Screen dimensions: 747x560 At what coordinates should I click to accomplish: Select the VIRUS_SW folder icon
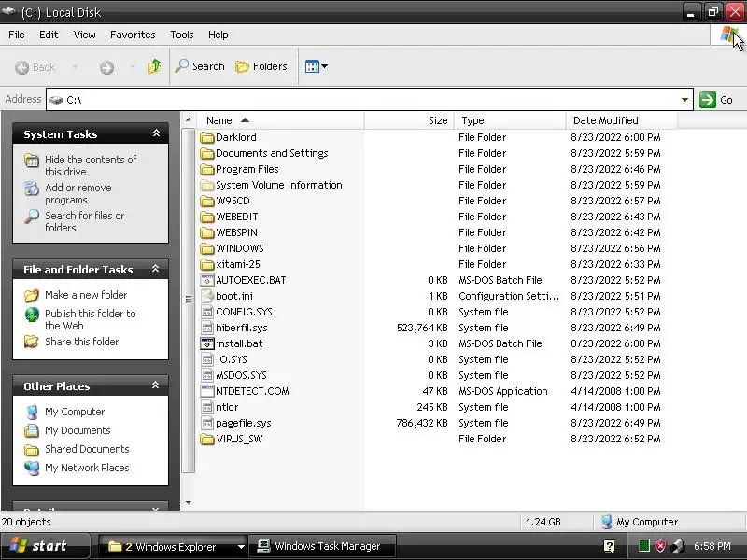click(206, 439)
